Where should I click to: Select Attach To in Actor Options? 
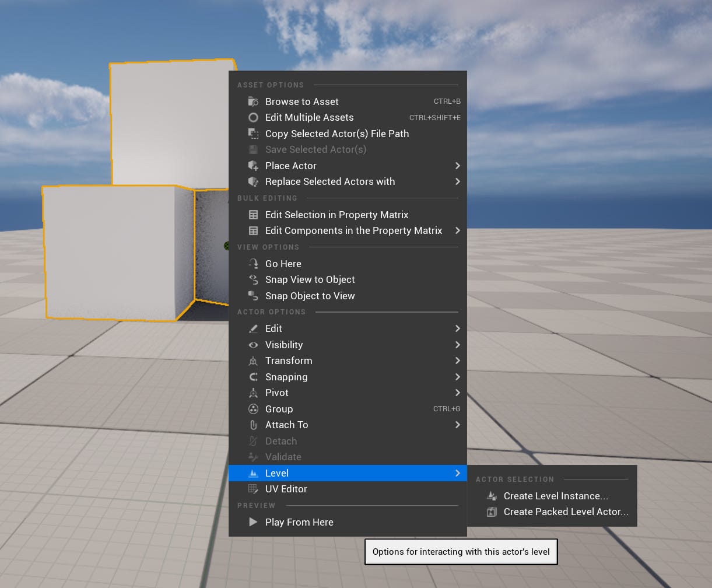286,425
